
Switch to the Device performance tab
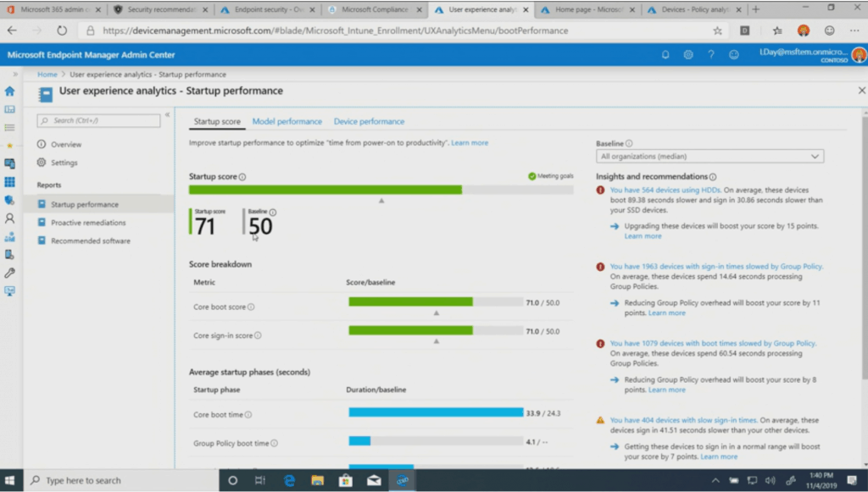click(x=369, y=122)
